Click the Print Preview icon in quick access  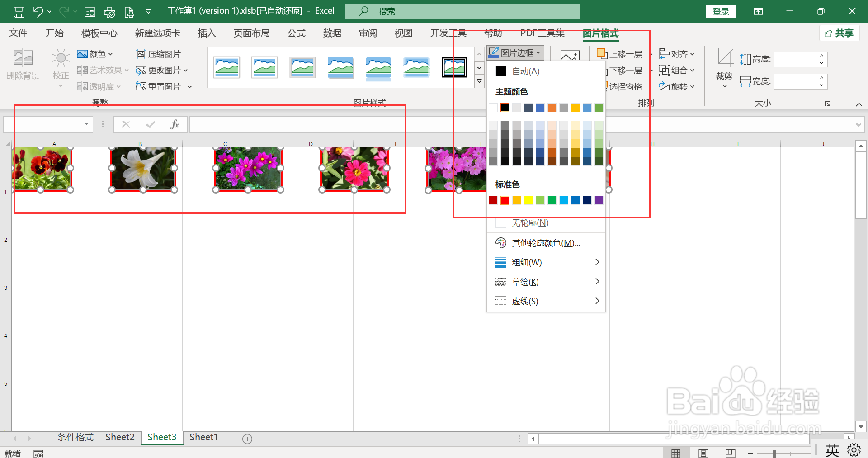109,12
